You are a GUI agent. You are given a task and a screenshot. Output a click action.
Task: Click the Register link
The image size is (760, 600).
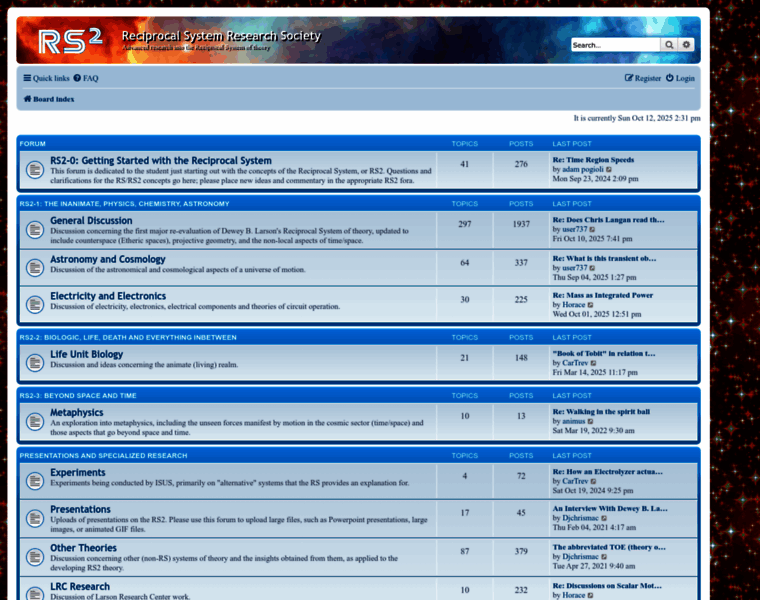643,78
